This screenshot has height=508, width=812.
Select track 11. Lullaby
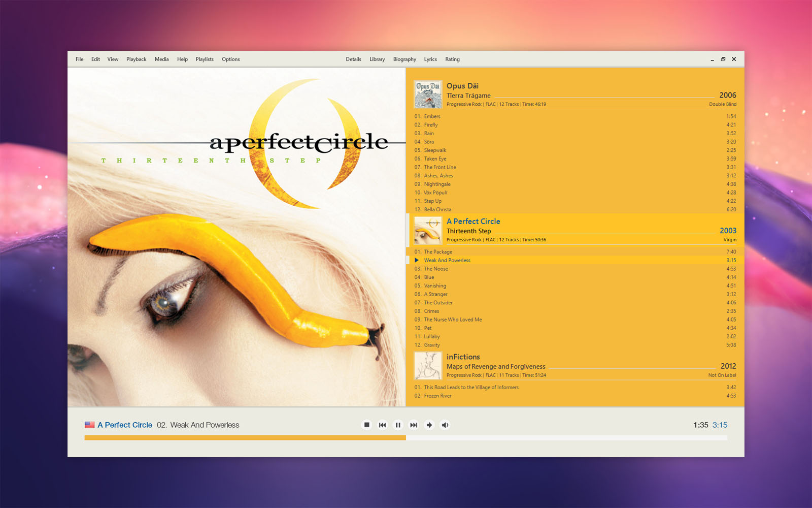[x=575, y=336]
